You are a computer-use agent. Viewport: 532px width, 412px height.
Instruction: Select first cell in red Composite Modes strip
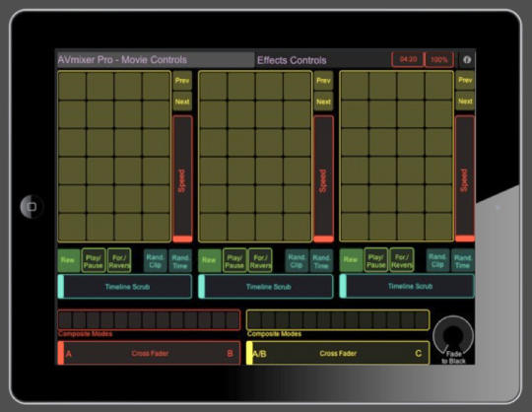tap(65, 319)
